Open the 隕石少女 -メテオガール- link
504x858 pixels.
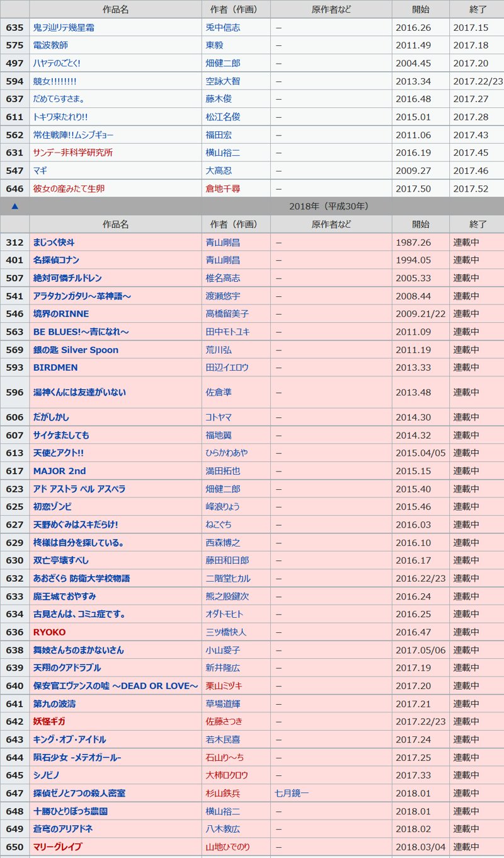click(77, 757)
